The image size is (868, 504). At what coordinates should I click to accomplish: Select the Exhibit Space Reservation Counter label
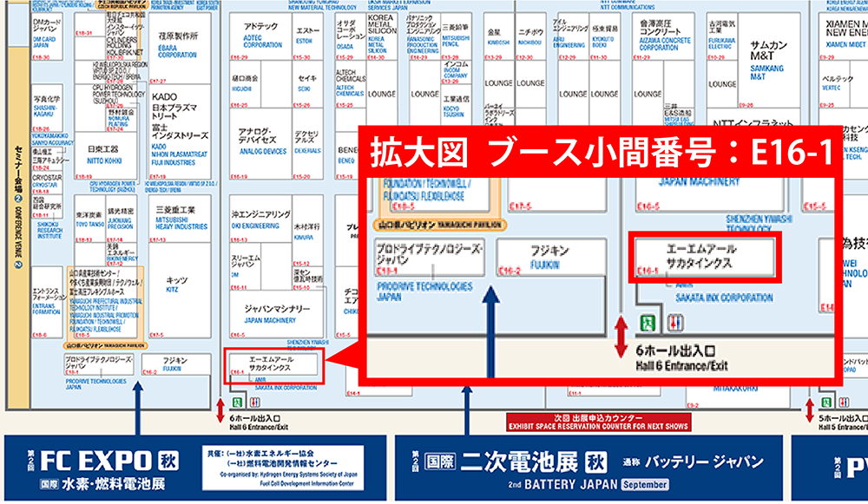click(x=598, y=422)
